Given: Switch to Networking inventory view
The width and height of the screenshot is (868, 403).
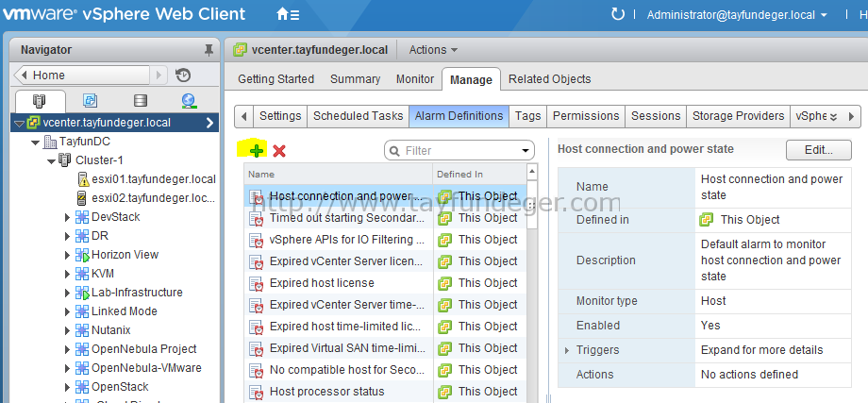Looking at the screenshot, I should pyautogui.click(x=190, y=101).
